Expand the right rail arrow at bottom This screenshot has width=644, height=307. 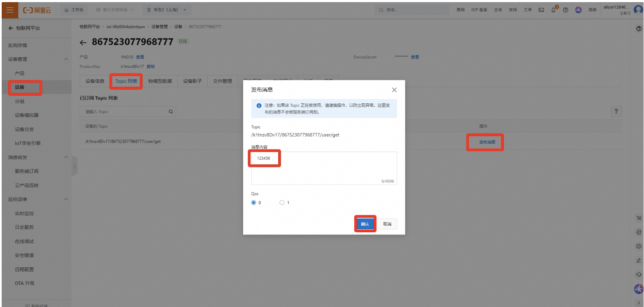pos(638,303)
